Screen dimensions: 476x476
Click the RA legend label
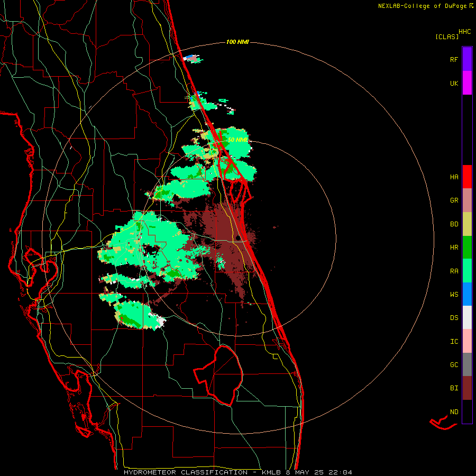pos(454,271)
